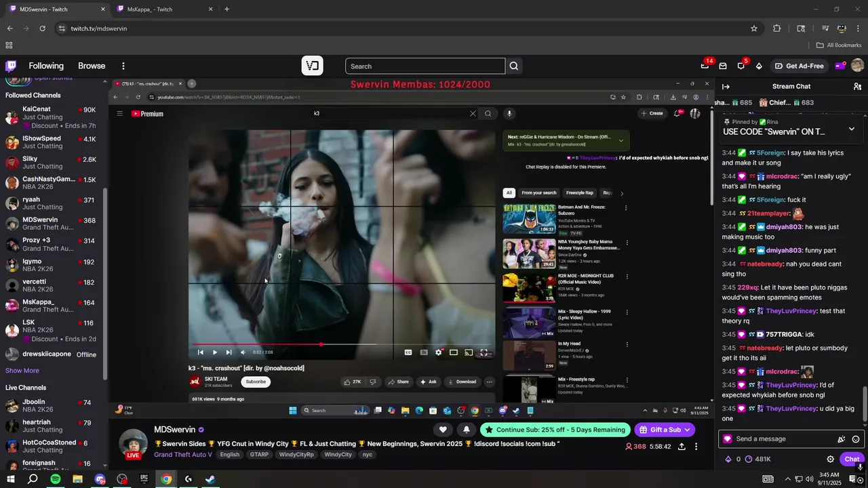Click the chat scrollbar
Screen dimensions: 868x488
click(865, 403)
